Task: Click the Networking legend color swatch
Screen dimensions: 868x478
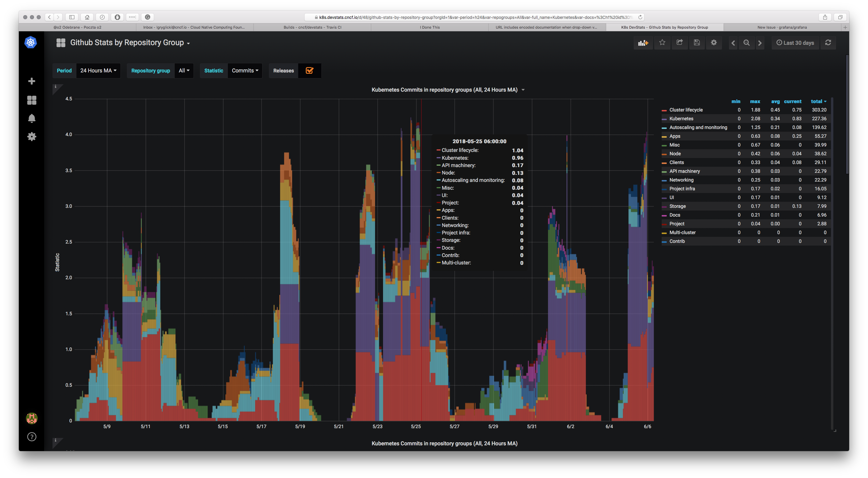Action: pos(664,181)
